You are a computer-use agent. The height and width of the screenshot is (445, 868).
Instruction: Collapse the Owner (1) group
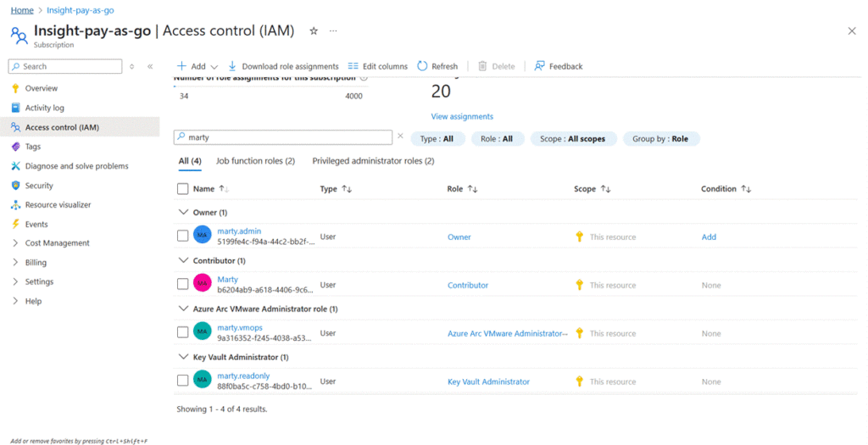[184, 213]
